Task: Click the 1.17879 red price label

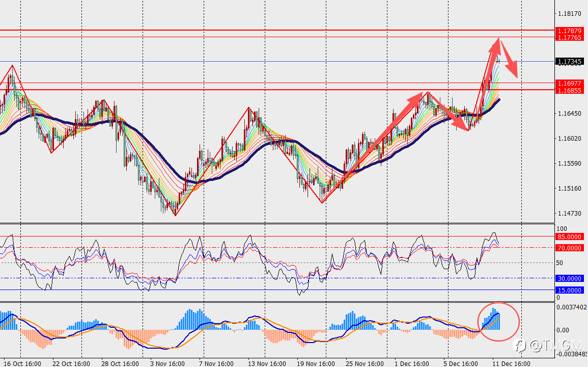Action: pos(569,31)
